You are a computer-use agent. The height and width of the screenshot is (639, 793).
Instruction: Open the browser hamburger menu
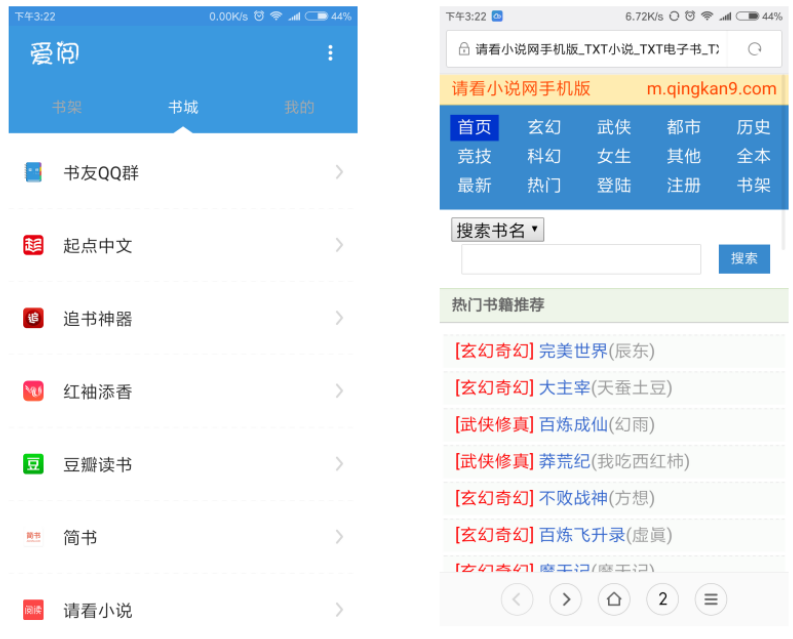[711, 600]
